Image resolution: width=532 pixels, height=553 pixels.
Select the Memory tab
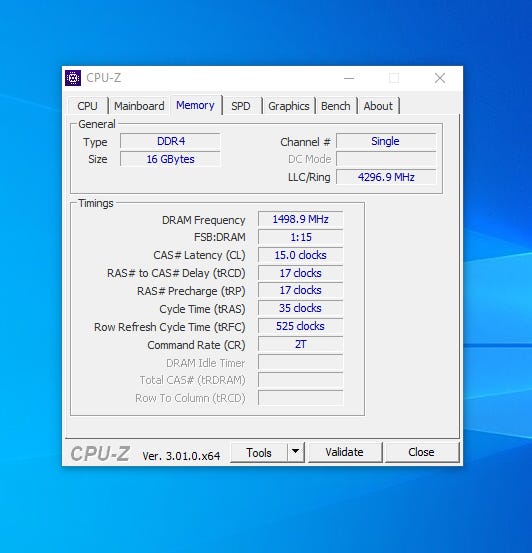pos(195,105)
